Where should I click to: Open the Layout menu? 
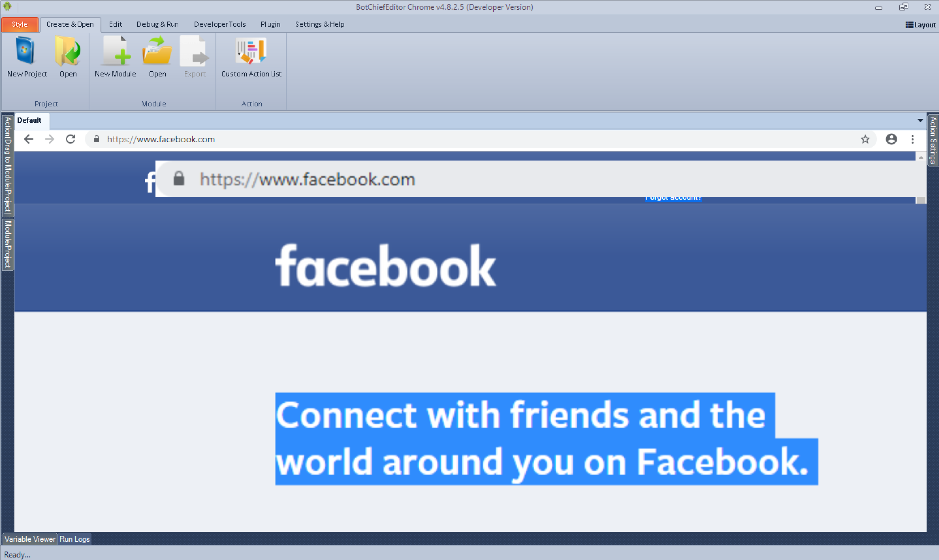(920, 25)
